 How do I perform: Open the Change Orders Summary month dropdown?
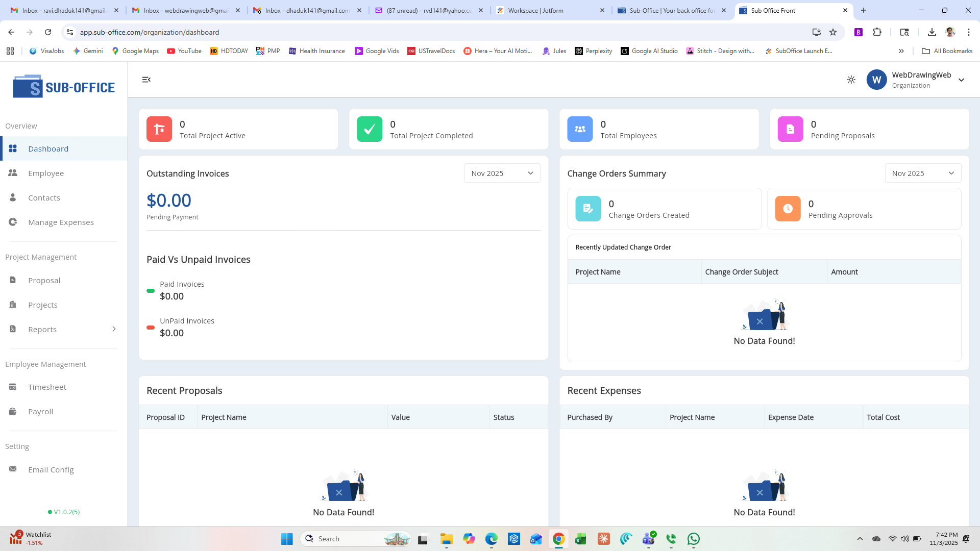923,173
